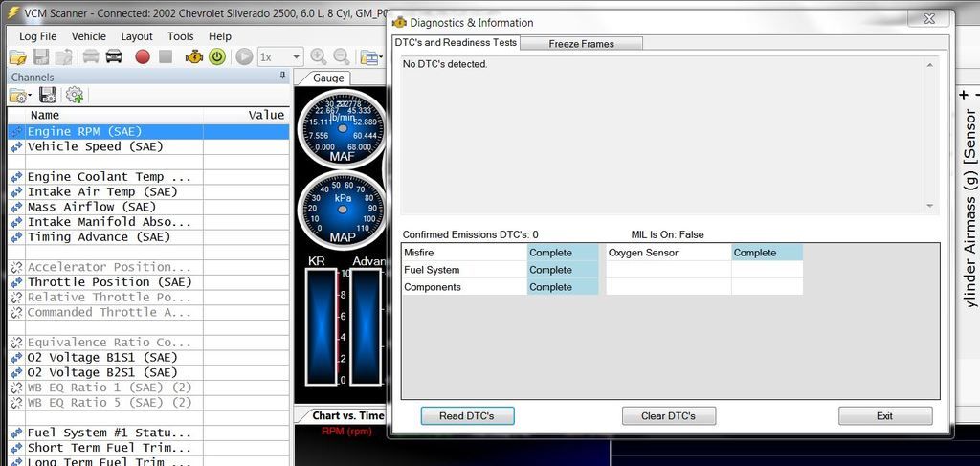
Task: Click the Read DTC's button
Action: coord(467,416)
